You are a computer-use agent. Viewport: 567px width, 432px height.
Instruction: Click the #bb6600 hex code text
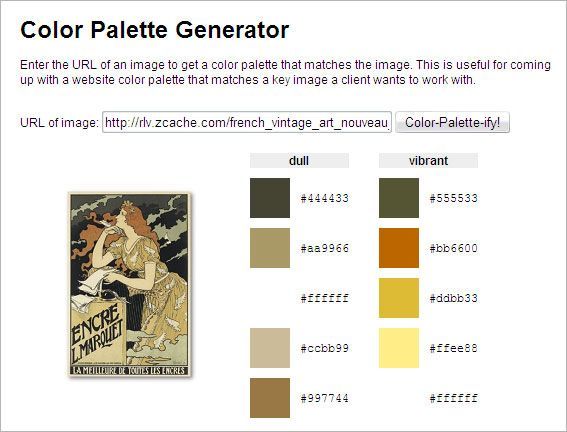454,248
